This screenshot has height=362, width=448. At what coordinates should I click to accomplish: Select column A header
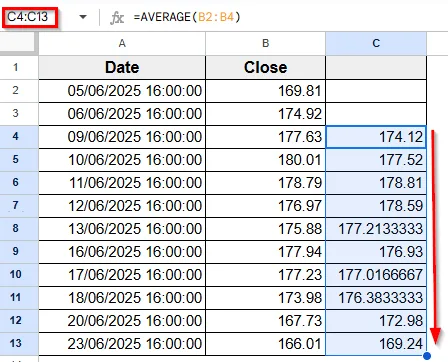click(122, 43)
